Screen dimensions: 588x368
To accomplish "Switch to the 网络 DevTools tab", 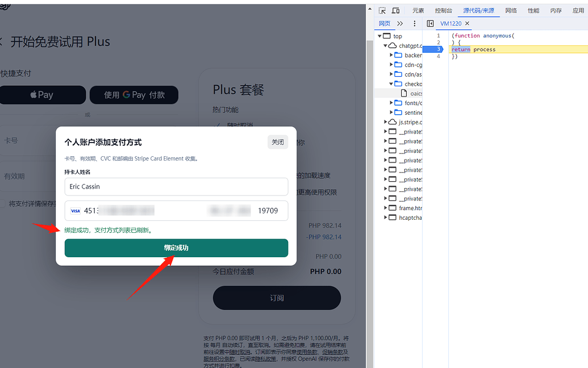I will coord(511,10).
